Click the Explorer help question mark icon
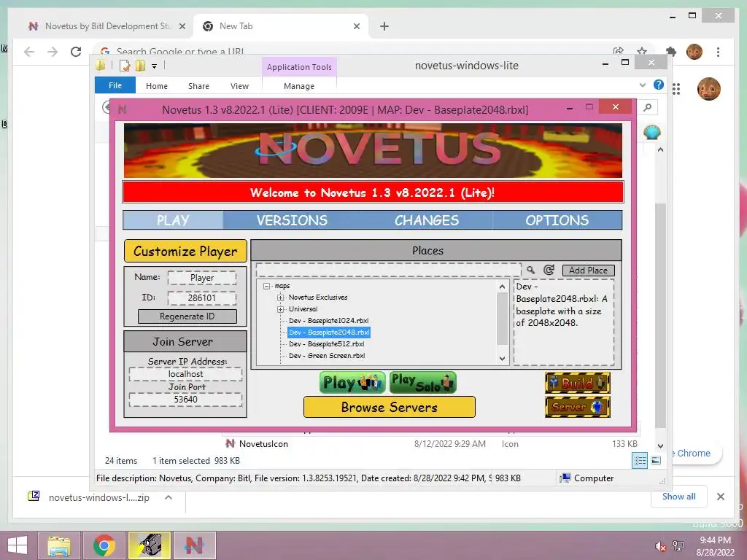 click(659, 85)
